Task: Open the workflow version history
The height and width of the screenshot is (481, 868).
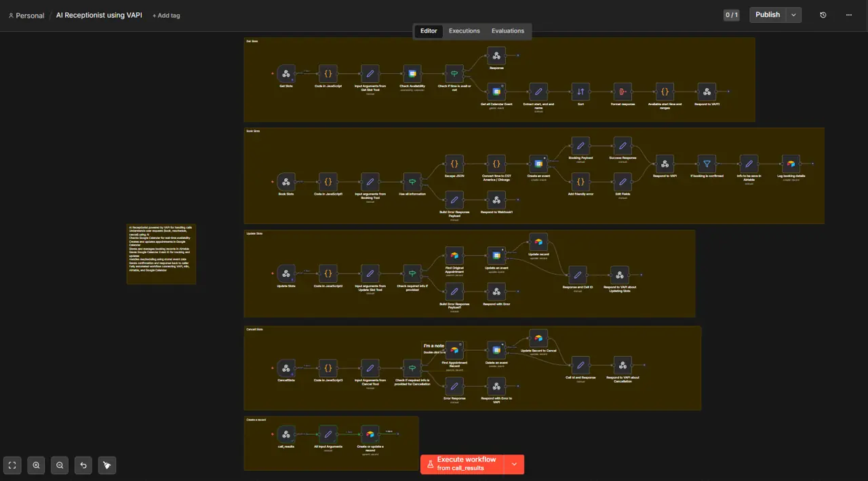Action: 823,15
